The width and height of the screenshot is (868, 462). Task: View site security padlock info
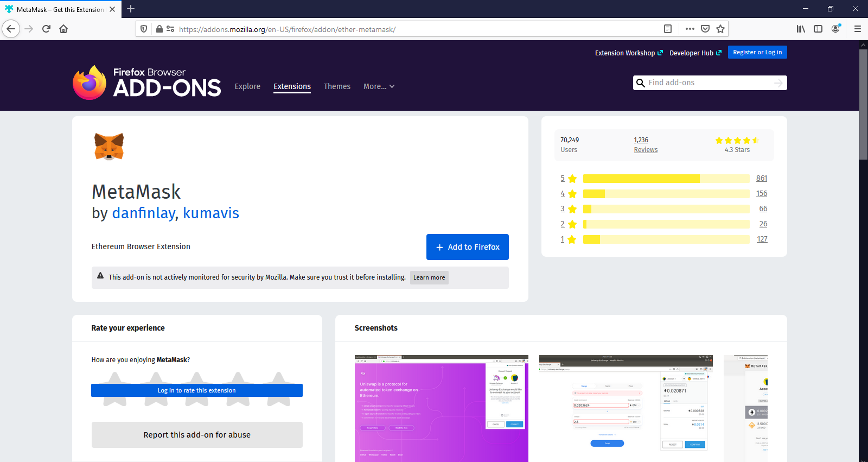pyautogui.click(x=159, y=29)
